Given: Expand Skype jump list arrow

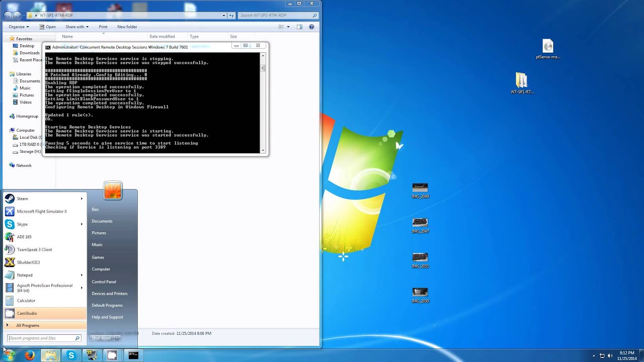Looking at the screenshot, I should tap(82, 224).
